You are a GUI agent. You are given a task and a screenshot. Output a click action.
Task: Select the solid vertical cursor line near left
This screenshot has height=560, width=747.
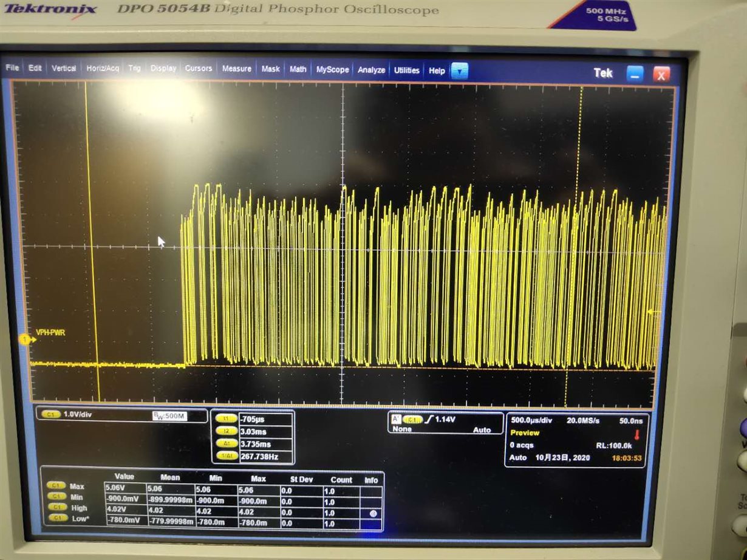pos(92,243)
